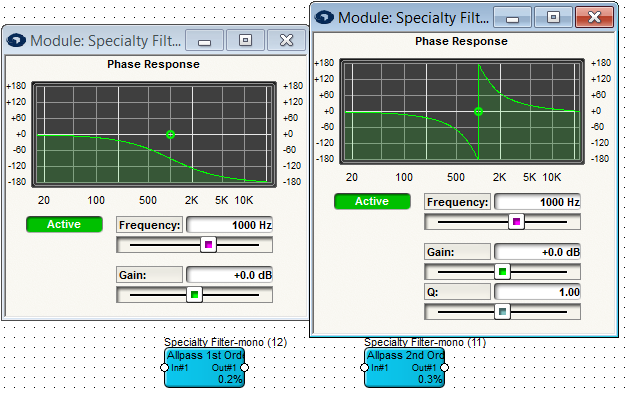Viewport: 632px width, 394px height.
Task: Click Frequency 1000 Hz field in left window
Action: (x=229, y=225)
